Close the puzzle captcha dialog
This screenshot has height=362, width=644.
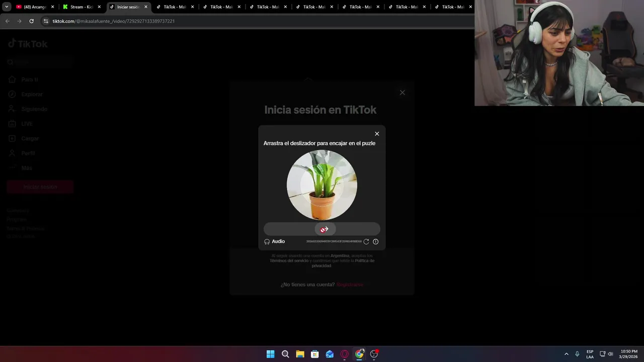[x=377, y=134]
